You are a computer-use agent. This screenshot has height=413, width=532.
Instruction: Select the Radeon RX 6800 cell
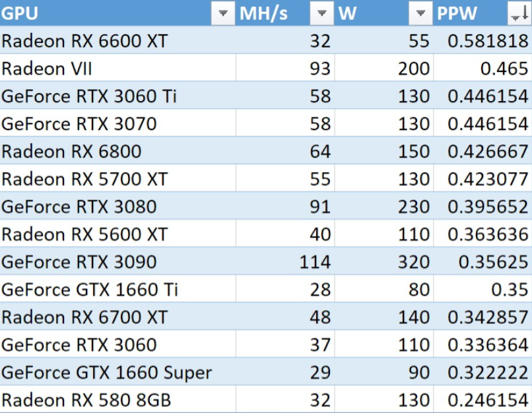pyautogui.click(x=117, y=150)
